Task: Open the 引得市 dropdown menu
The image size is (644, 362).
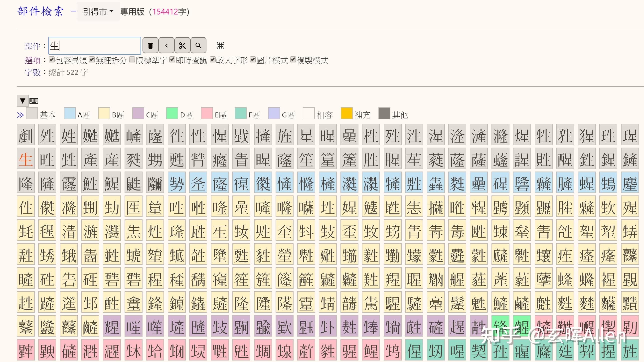Action: point(98,11)
